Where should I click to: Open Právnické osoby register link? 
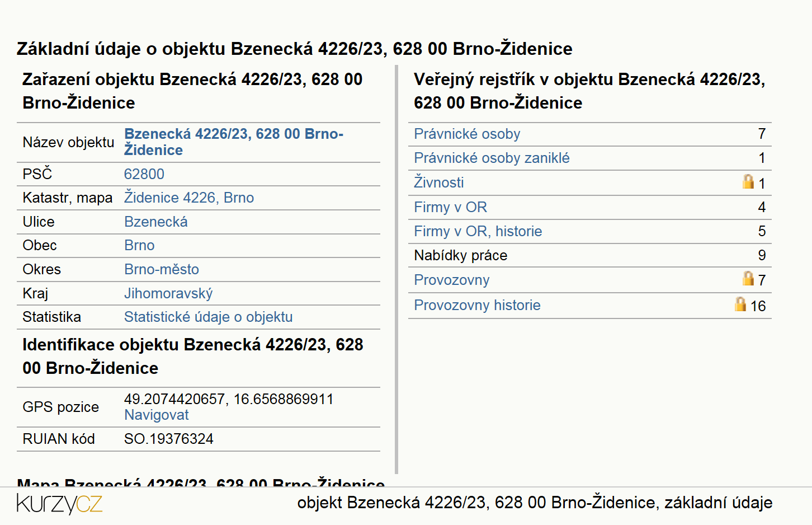click(467, 134)
